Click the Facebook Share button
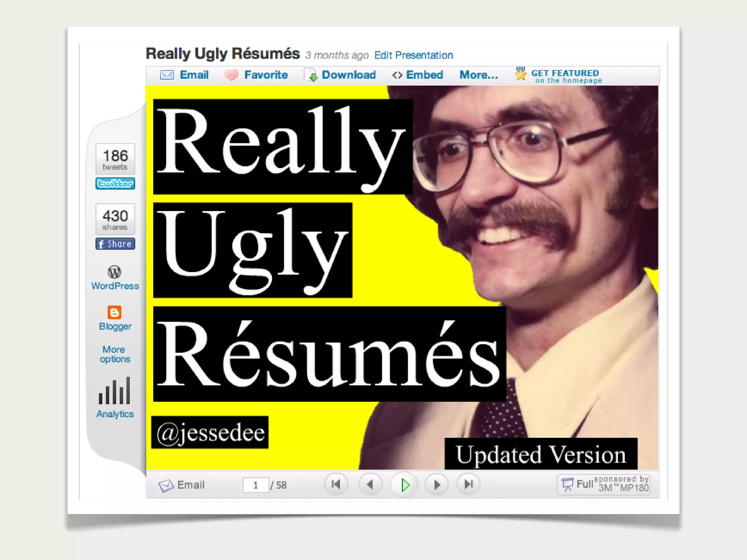This screenshot has width=747, height=560. 115,244
